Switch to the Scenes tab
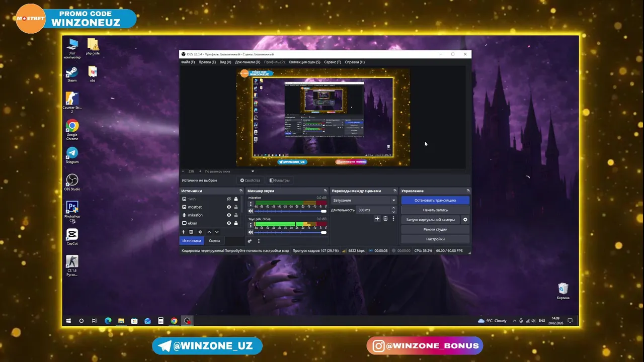The height and width of the screenshot is (362, 644). [x=214, y=241]
